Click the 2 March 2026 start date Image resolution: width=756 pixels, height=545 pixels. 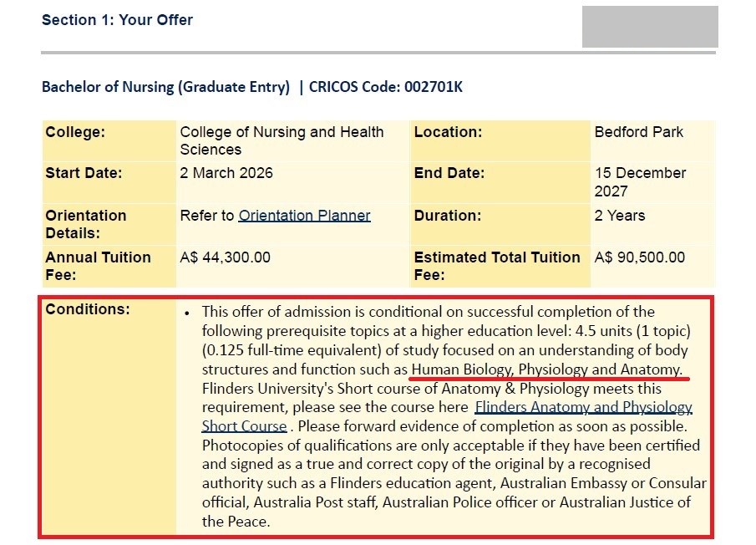click(x=226, y=173)
